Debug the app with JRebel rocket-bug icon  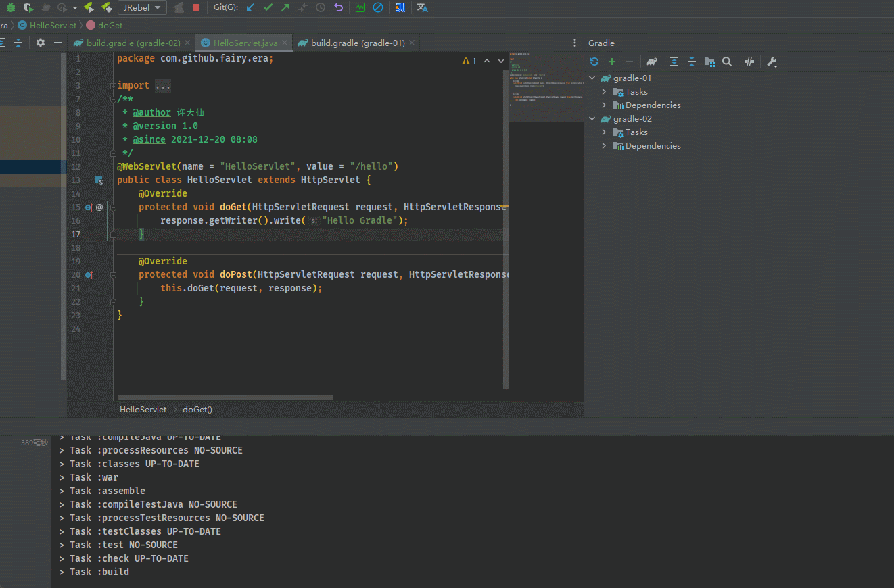point(106,7)
